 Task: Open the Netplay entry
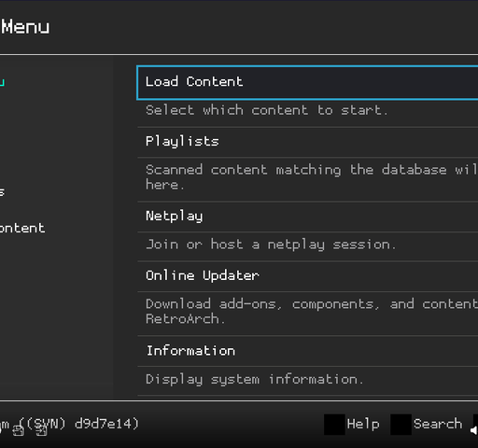[307, 217]
